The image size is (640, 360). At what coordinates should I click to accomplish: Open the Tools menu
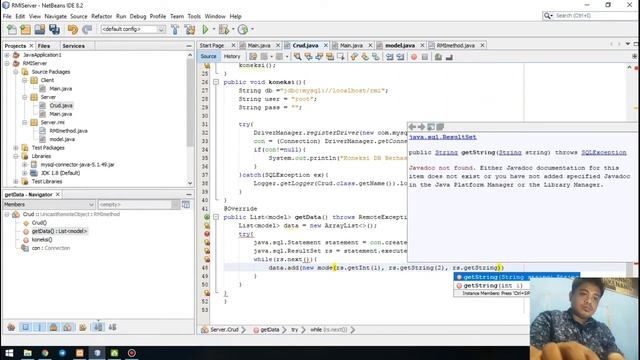tap(194, 16)
